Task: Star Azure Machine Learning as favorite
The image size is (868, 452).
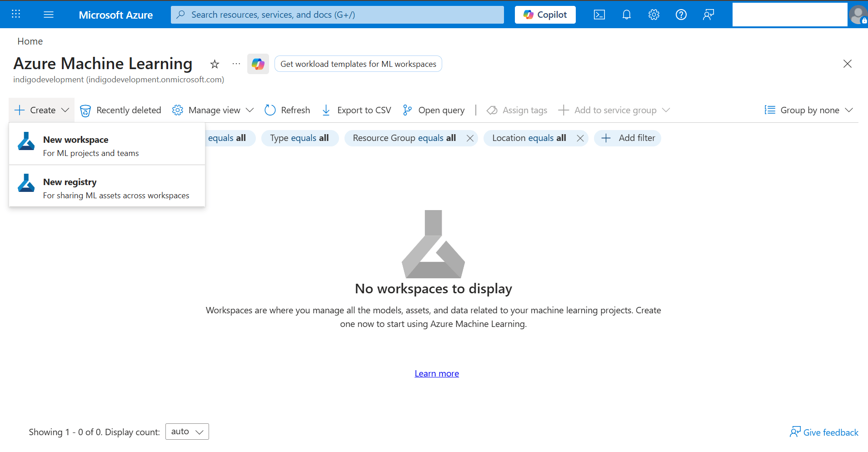Action: 214,64
